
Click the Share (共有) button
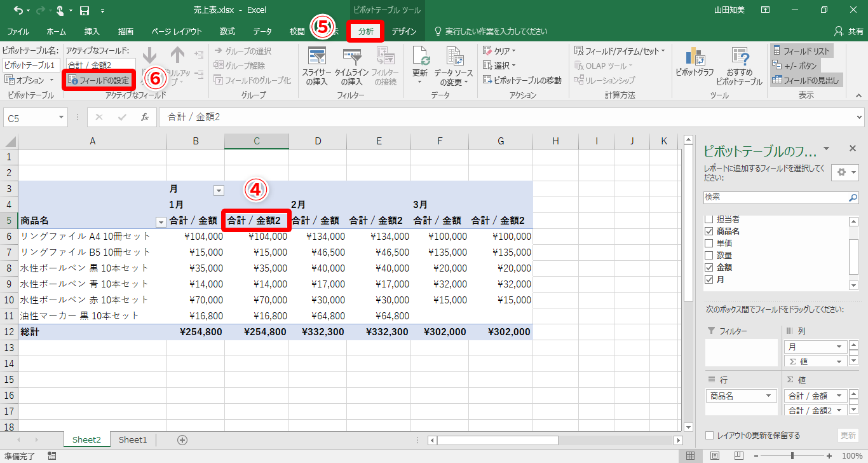pos(848,31)
